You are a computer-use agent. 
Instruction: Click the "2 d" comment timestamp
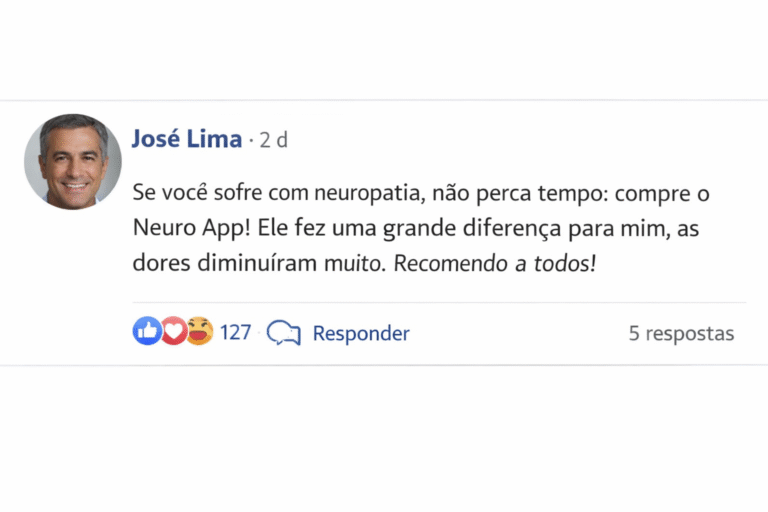click(273, 140)
